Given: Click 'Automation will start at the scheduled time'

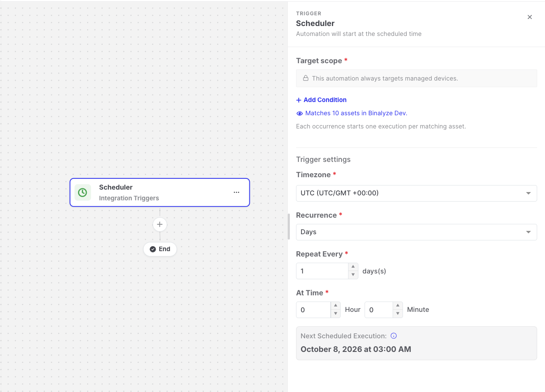Looking at the screenshot, I should tap(359, 34).
